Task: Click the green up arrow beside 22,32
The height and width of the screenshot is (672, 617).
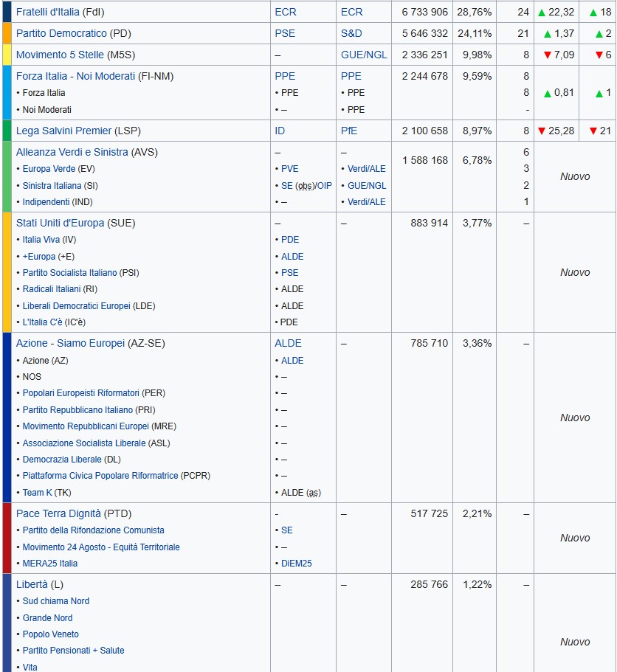Action: 542,13
